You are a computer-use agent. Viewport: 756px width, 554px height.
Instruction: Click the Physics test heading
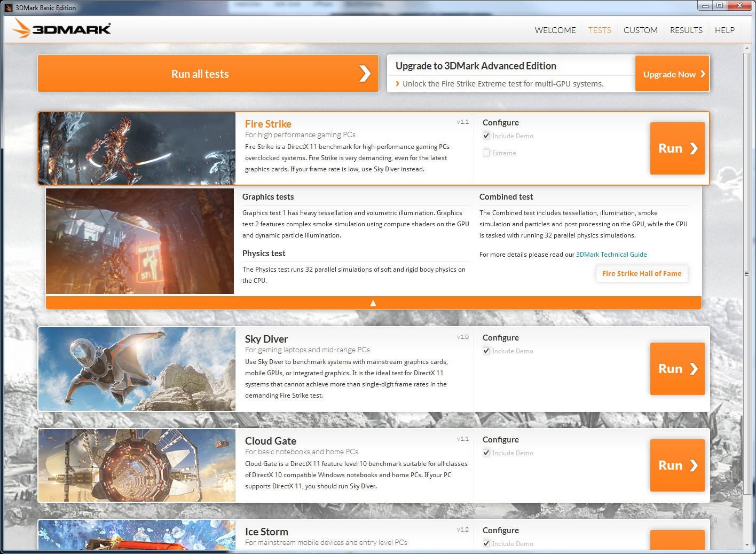(x=264, y=254)
